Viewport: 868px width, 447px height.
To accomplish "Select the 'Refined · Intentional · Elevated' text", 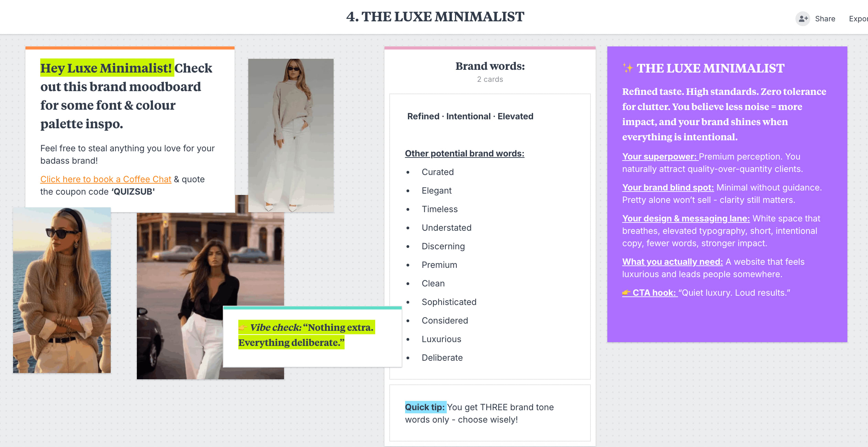I will 470,116.
